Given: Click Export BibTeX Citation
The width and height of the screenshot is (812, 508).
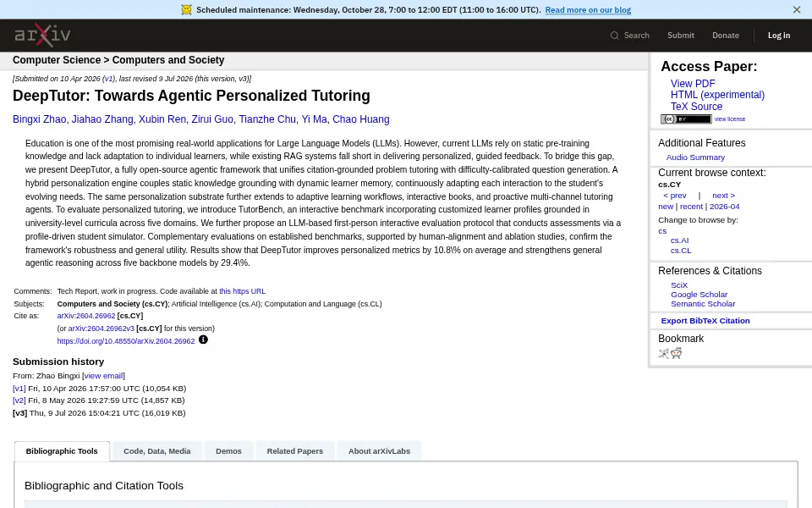Looking at the screenshot, I should pos(705,320).
